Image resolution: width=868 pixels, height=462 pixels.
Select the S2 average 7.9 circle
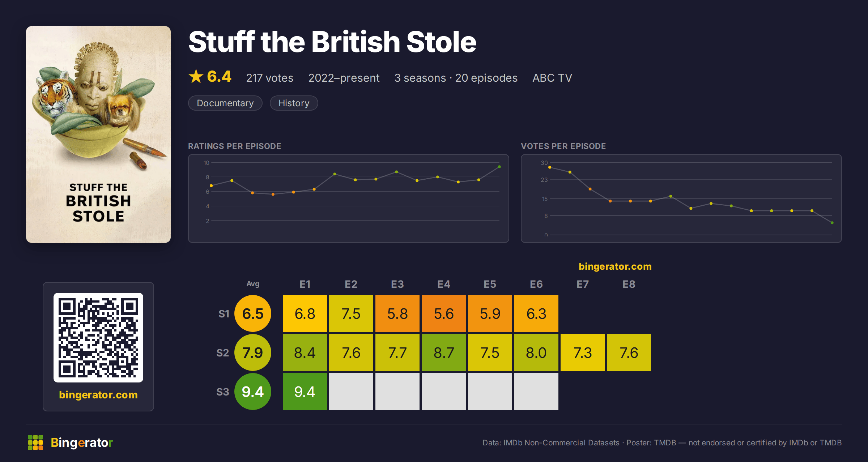(253, 352)
